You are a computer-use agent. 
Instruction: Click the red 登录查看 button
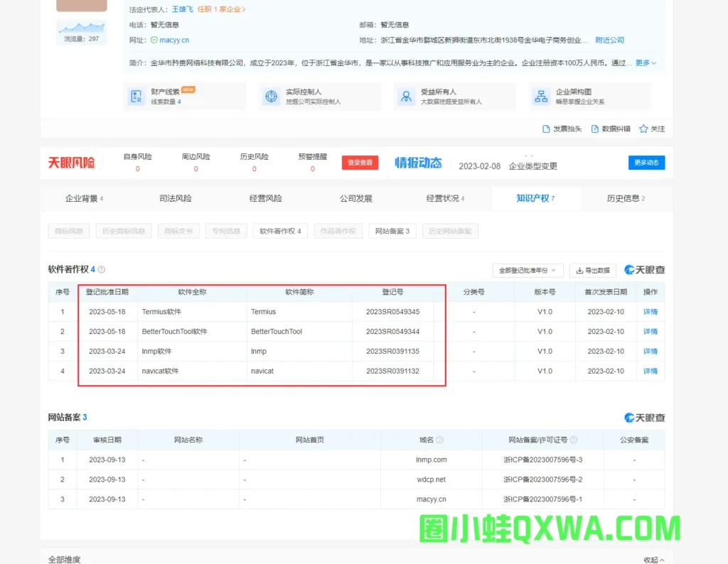click(x=360, y=163)
